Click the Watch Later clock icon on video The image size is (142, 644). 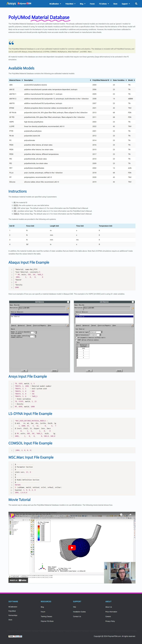pyautogui.click(x=121, y=515)
